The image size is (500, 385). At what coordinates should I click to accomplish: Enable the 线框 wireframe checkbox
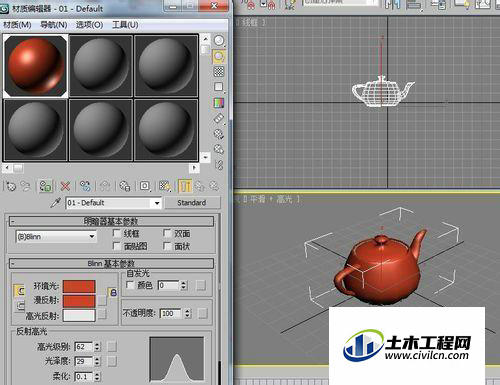click(117, 233)
